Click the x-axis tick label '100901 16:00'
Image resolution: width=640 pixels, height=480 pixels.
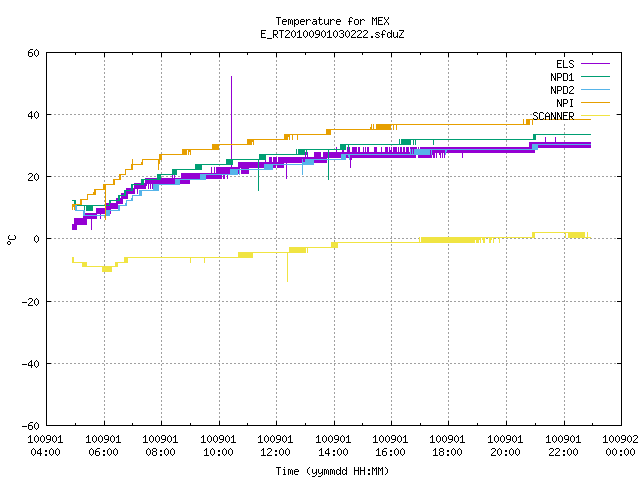tap(391, 446)
